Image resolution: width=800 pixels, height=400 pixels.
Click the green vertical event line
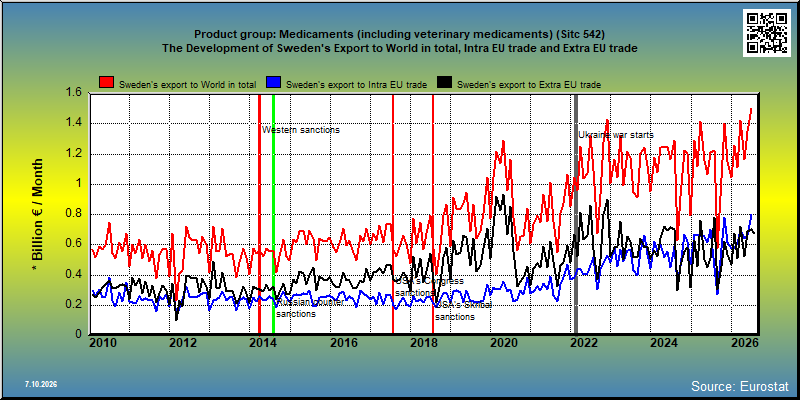[x=273, y=214]
